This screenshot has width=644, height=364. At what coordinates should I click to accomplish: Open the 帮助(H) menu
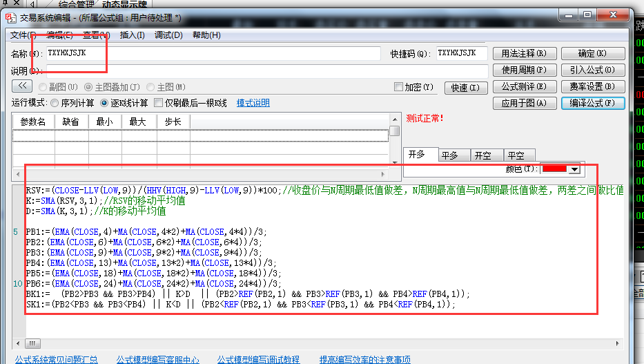206,35
